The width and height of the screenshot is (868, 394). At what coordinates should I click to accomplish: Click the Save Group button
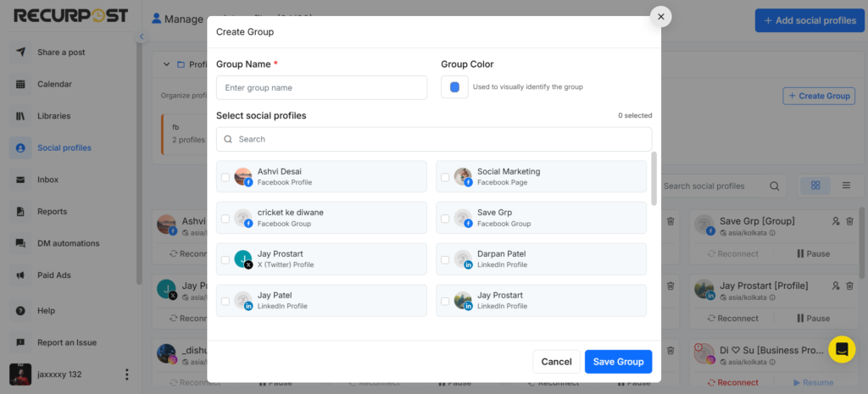click(x=618, y=362)
